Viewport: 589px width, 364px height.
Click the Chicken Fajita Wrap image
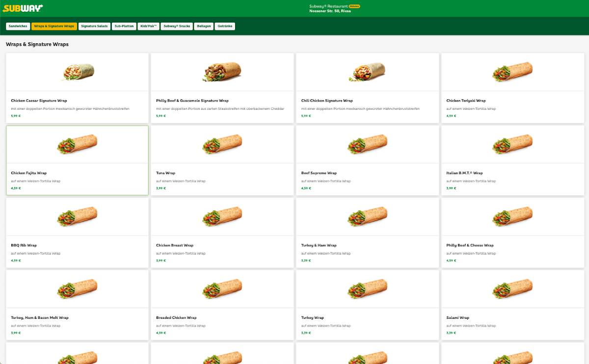(x=78, y=144)
